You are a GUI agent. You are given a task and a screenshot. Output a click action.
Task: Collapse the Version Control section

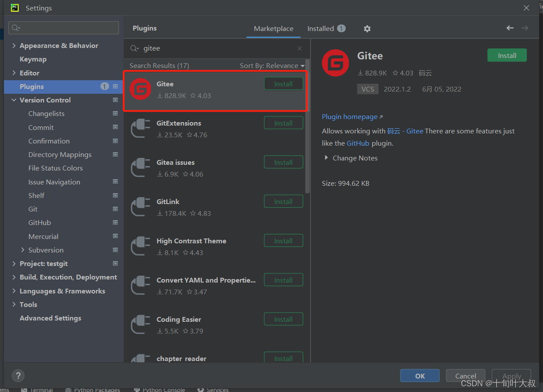click(x=14, y=100)
